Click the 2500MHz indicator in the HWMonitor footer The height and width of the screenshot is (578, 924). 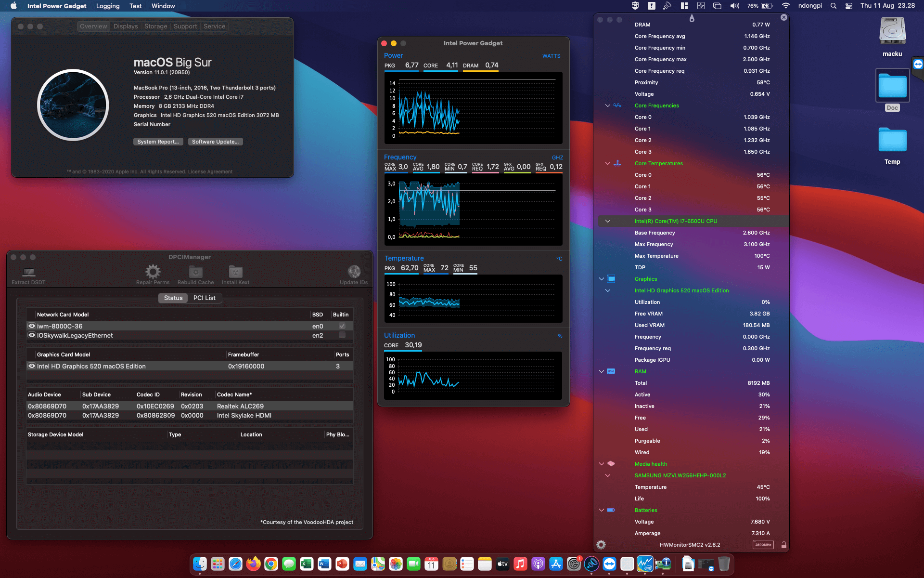point(763,545)
